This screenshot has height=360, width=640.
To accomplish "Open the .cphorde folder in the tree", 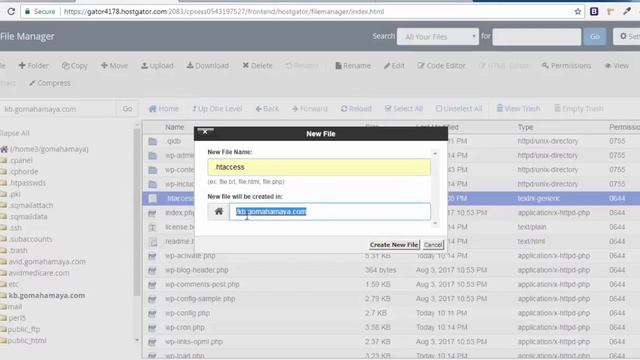I will tap(24, 172).
